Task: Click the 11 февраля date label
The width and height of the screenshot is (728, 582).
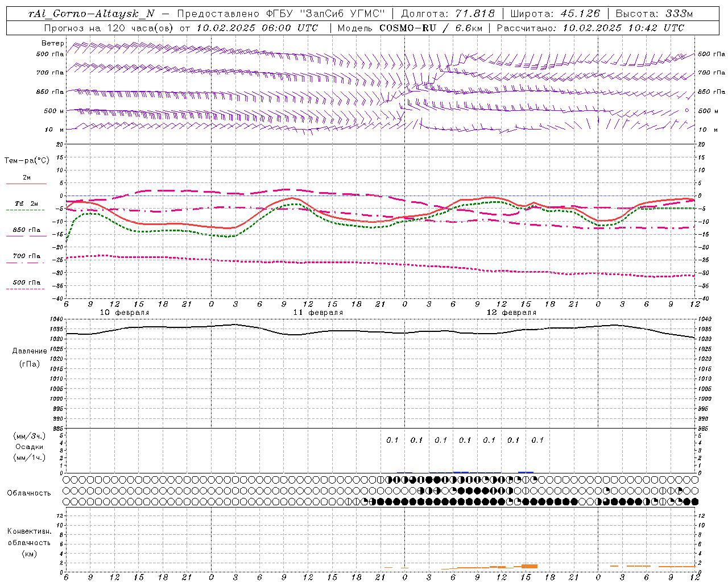Action: click(x=318, y=313)
